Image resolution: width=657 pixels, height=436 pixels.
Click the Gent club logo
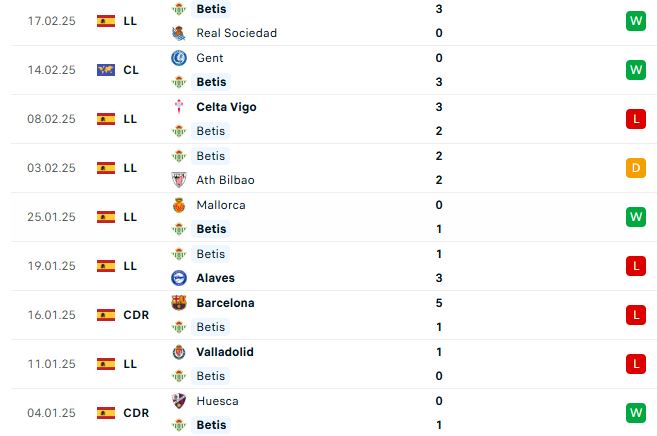click(179, 58)
